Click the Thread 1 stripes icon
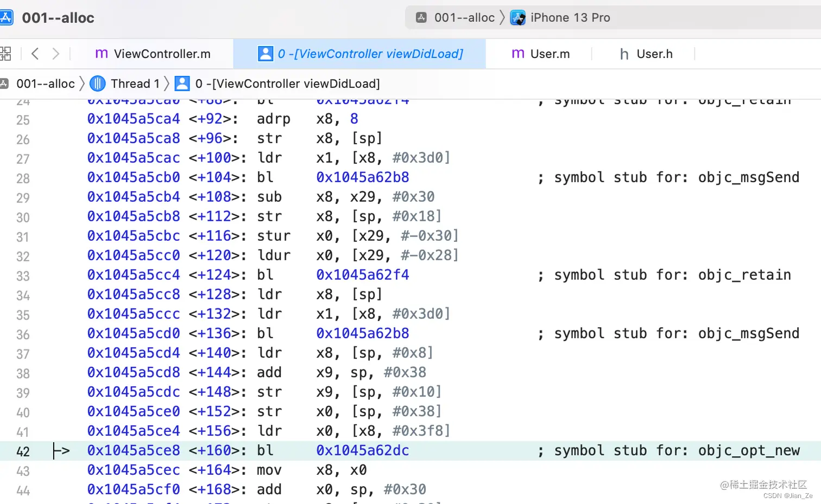The height and width of the screenshot is (504, 821). tap(97, 84)
